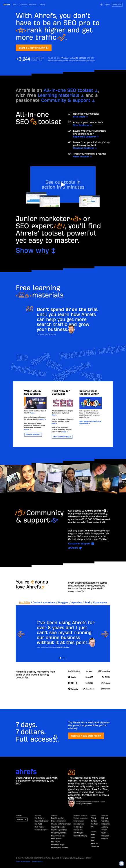Click Sign in link in header

(x=107, y=5)
